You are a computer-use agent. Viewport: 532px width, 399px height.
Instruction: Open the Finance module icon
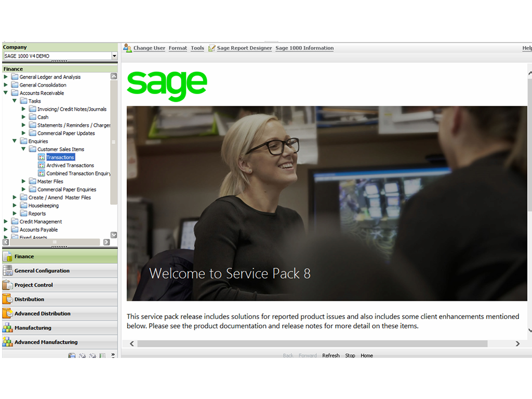[7, 257]
